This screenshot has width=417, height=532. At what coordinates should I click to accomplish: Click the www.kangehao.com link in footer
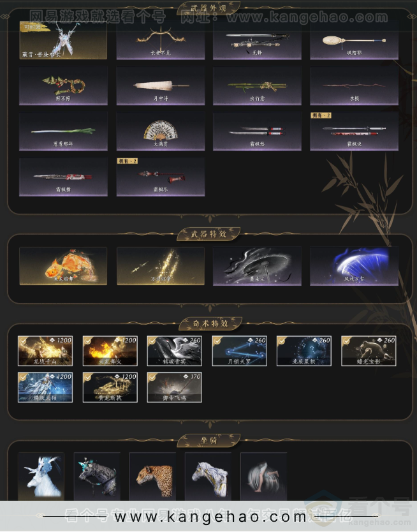click(x=210, y=517)
